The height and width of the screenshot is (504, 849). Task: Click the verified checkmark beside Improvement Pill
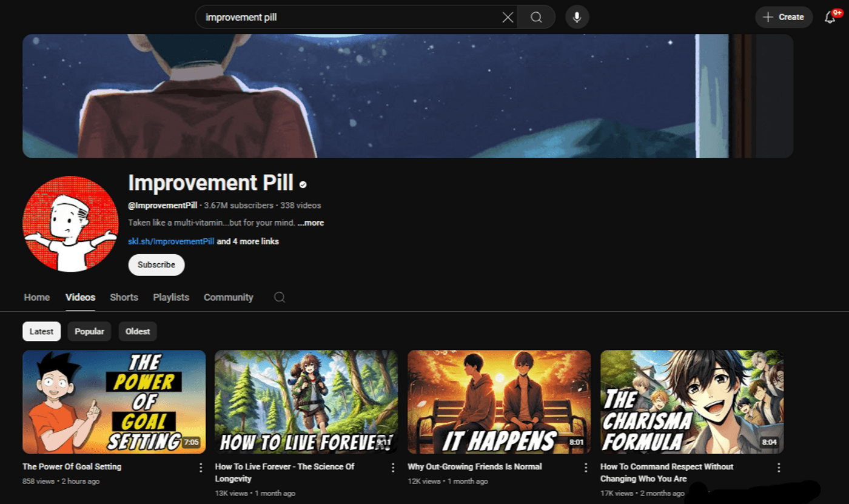click(x=303, y=184)
